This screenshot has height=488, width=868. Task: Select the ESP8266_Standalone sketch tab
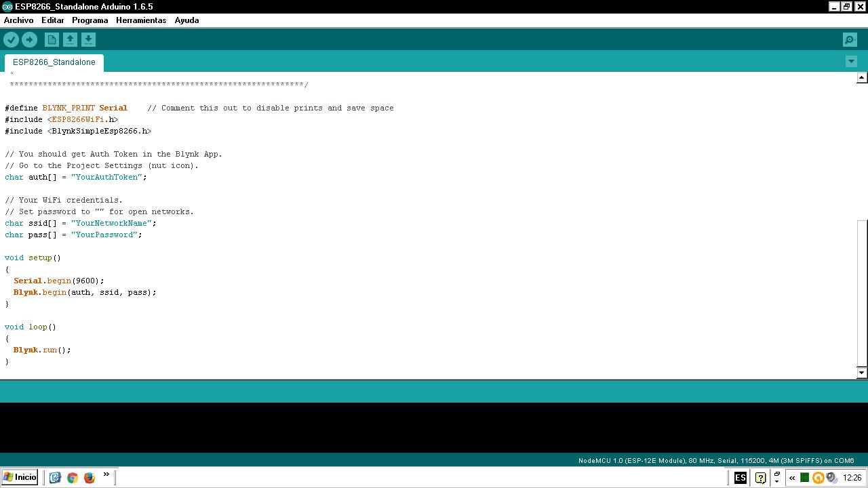(x=54, y=62)
